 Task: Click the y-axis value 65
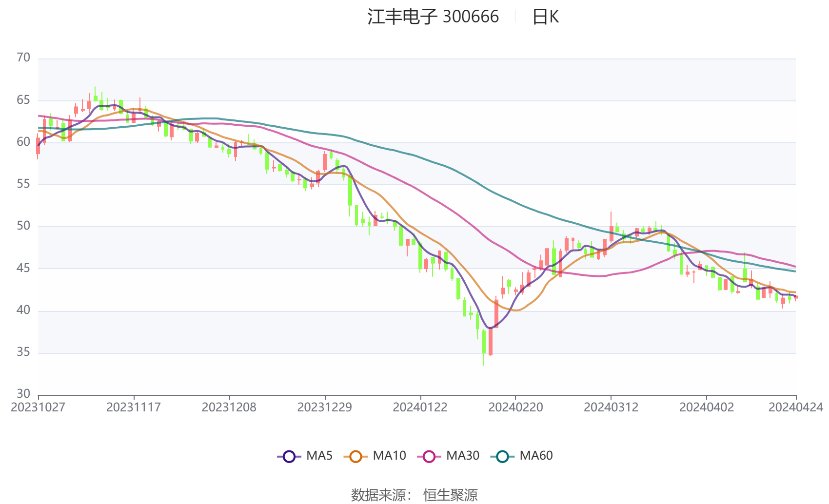coord(23,100)
